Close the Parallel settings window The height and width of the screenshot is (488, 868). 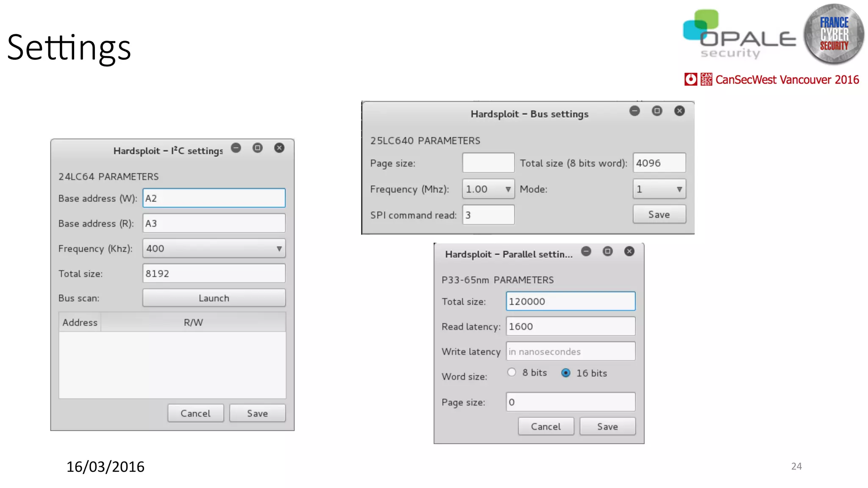(629, 251)
